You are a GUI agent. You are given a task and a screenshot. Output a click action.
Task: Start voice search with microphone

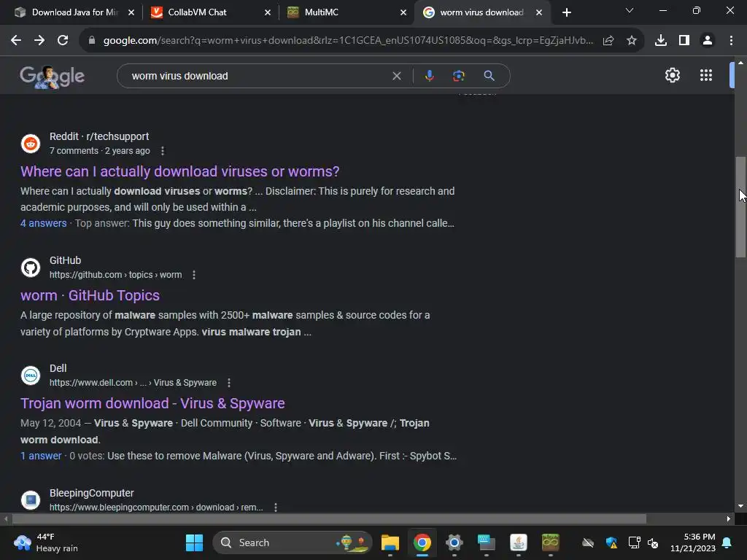[429, 76]
